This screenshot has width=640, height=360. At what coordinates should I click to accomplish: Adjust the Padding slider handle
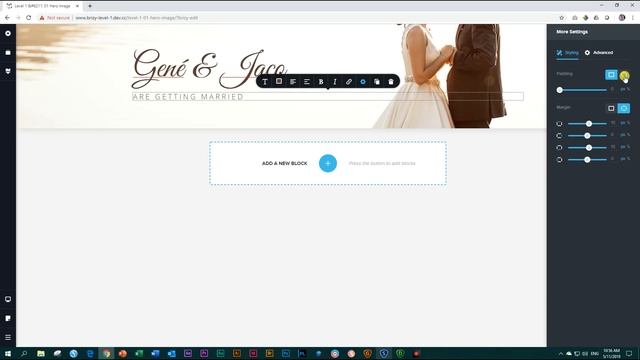[x=560, y=90]
